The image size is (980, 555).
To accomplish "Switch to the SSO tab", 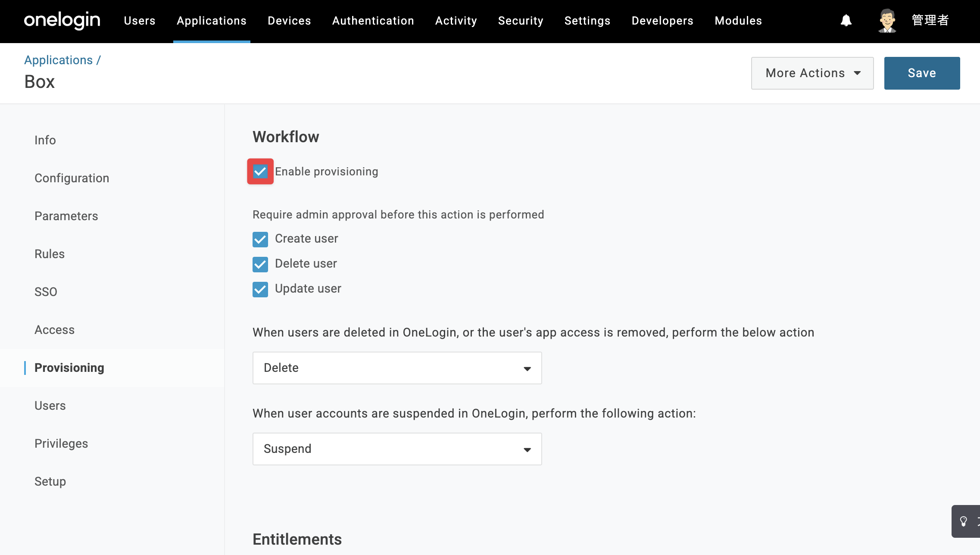I will point(46,292).
